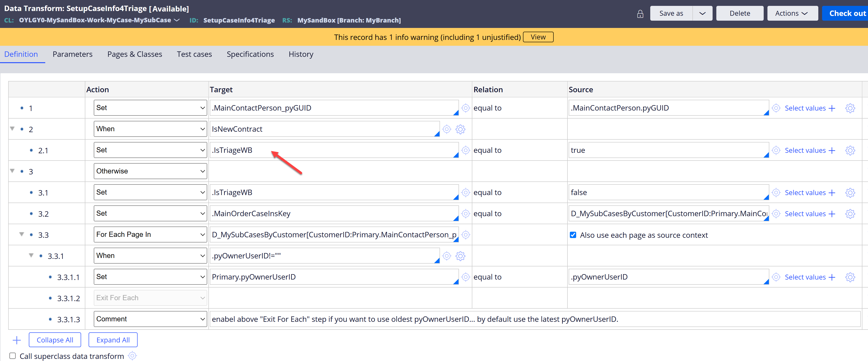This screenshot has width=868, height=361.
Task: Open gear settings for row 3.3.1.1
Action: [850, 277]
